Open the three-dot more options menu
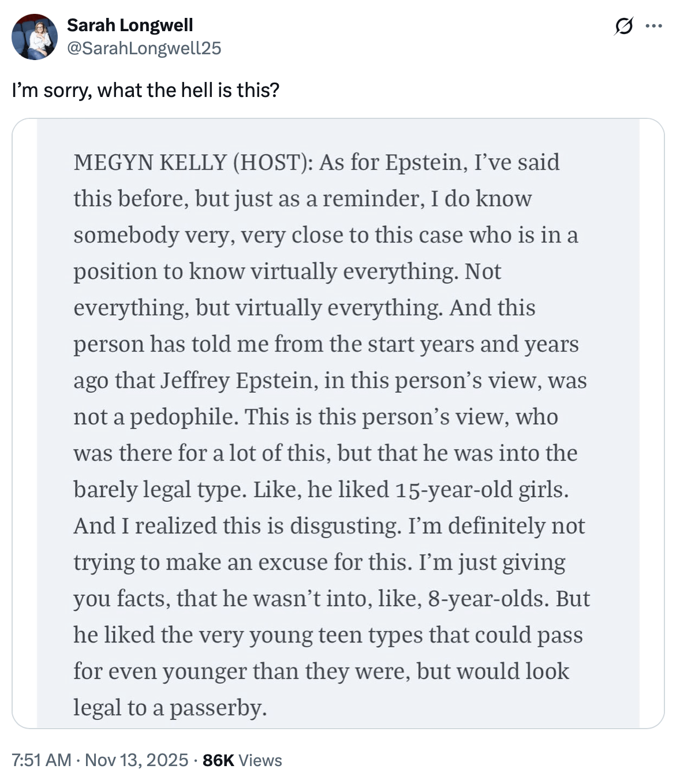The image size is (680, 784). click(653, 26)
